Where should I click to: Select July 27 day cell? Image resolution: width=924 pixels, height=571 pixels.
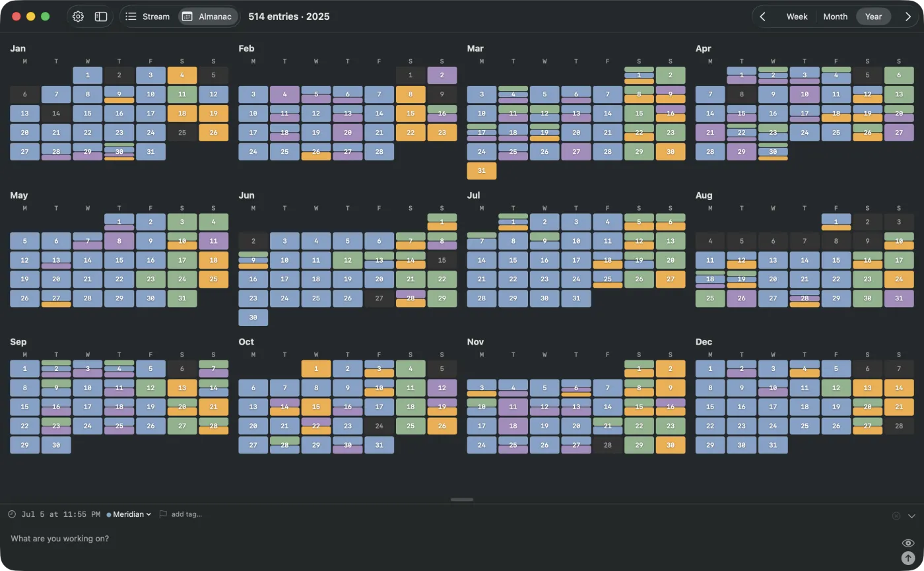click(671, 279)
